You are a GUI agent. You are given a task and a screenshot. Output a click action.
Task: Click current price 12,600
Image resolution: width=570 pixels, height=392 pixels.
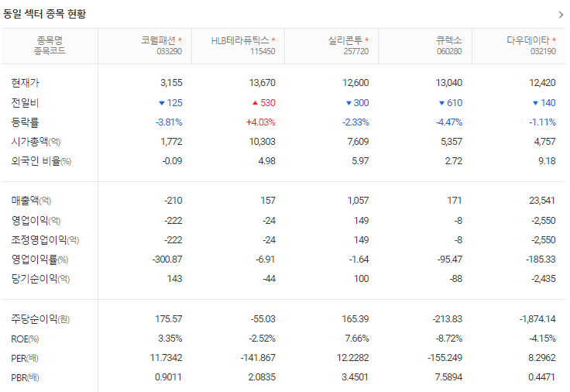[x=355, y=83]
